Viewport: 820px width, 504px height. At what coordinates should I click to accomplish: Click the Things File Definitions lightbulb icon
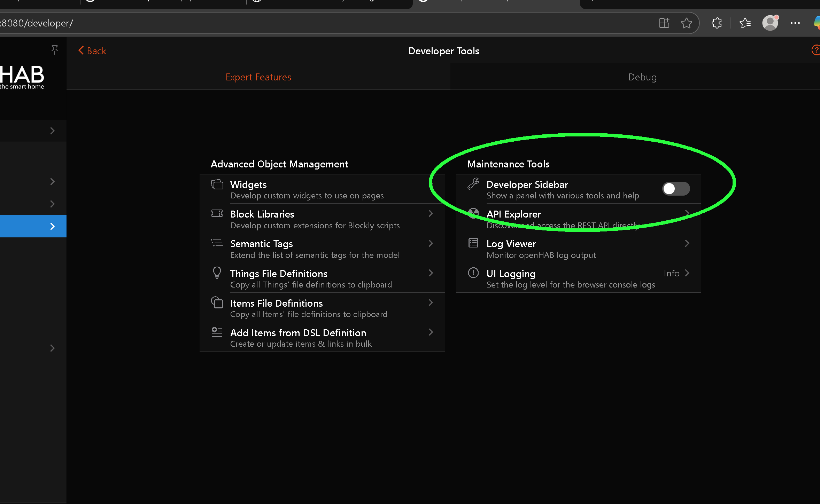coord(217,273)
